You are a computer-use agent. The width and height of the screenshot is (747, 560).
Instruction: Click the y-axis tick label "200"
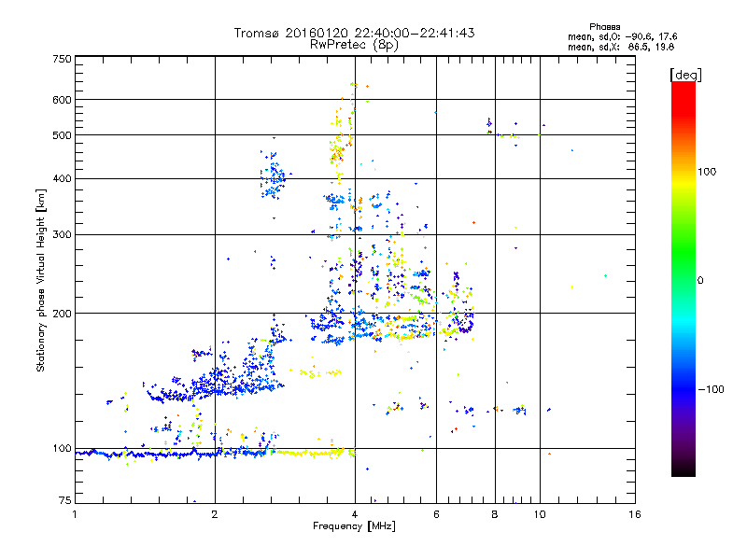point(62,314)
